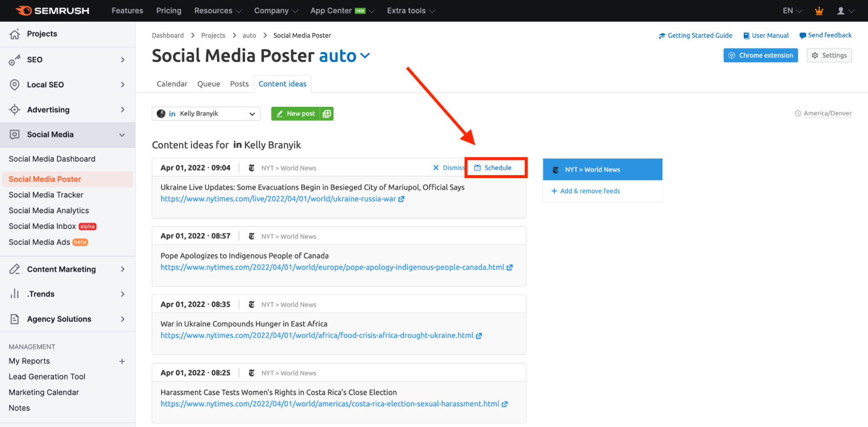
Task: Click the NYT icon in the 09:04 post row
Action: [x=251, y=168]
